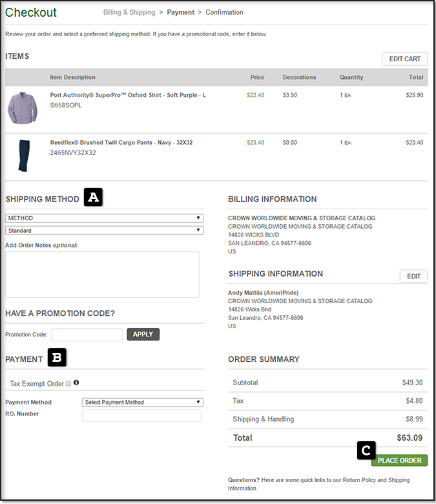Open the METHOD shipping dropdown
436x504 pixels.
[104, 218]
